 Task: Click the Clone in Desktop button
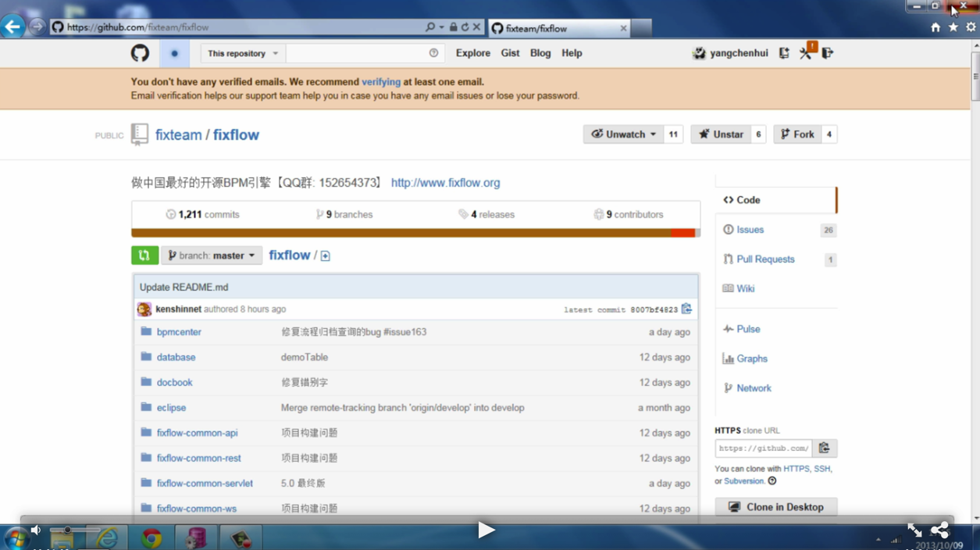point(776,507)
